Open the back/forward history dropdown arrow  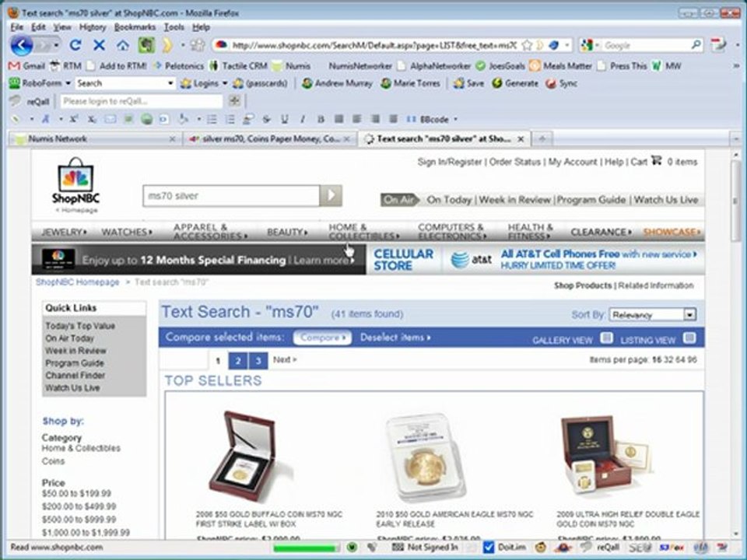pos(56,46)
